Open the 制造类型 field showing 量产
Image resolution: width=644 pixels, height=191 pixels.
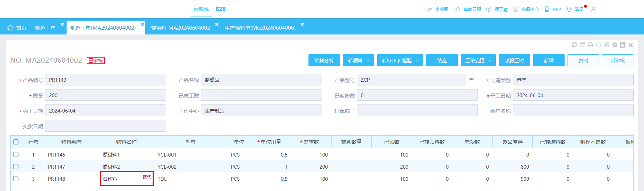[x=573, y=80]
